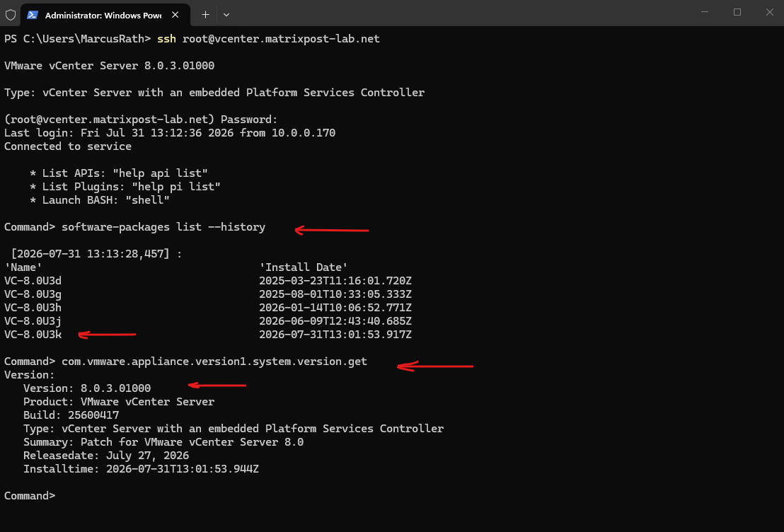This screenshot has width=784, height=532.
Task: Click the 'Installtime: 2026-07-31T13:01:53.944Z' line
Action: point(141,470)
